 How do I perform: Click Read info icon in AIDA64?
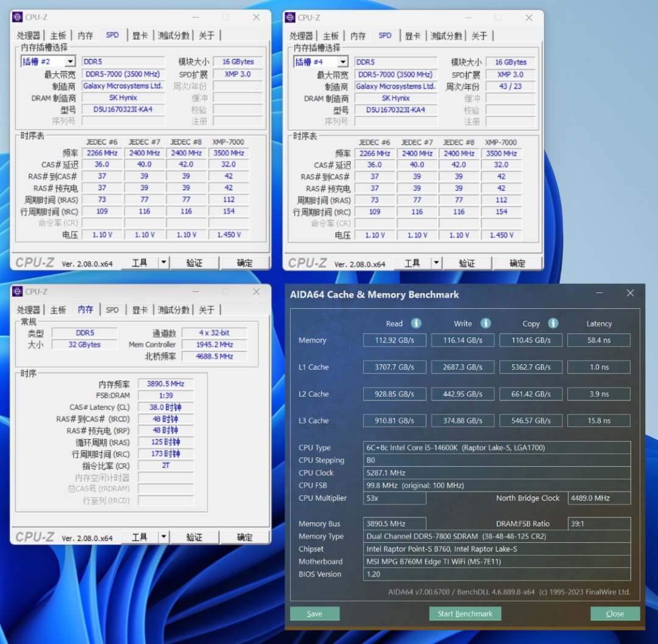(416, 323)
